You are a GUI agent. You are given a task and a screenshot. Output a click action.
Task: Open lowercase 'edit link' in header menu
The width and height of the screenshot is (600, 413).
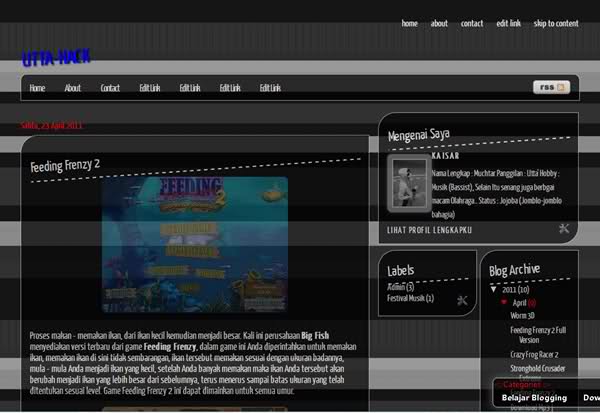coord(509,23)
